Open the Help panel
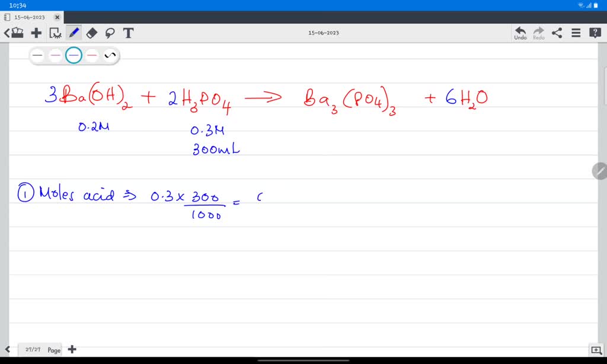 [x=595, y=33]
